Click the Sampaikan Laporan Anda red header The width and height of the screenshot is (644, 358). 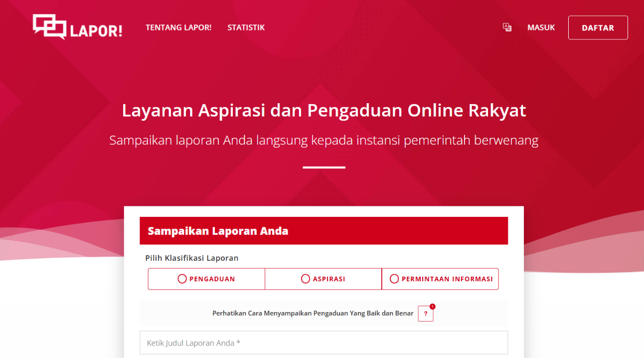pos(323,231)
